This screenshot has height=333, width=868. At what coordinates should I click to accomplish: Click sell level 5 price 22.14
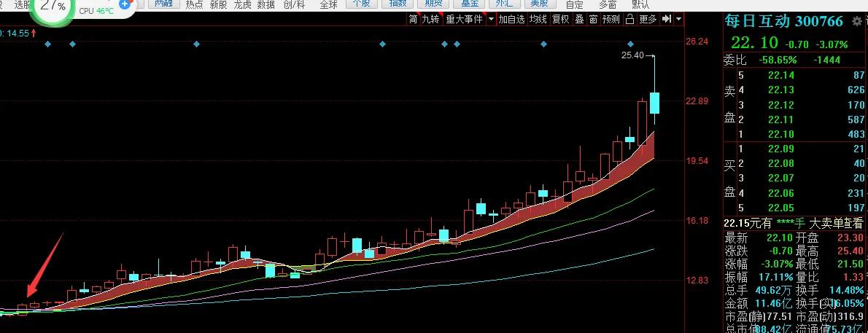pyautogui.click(x=780, y=75)
